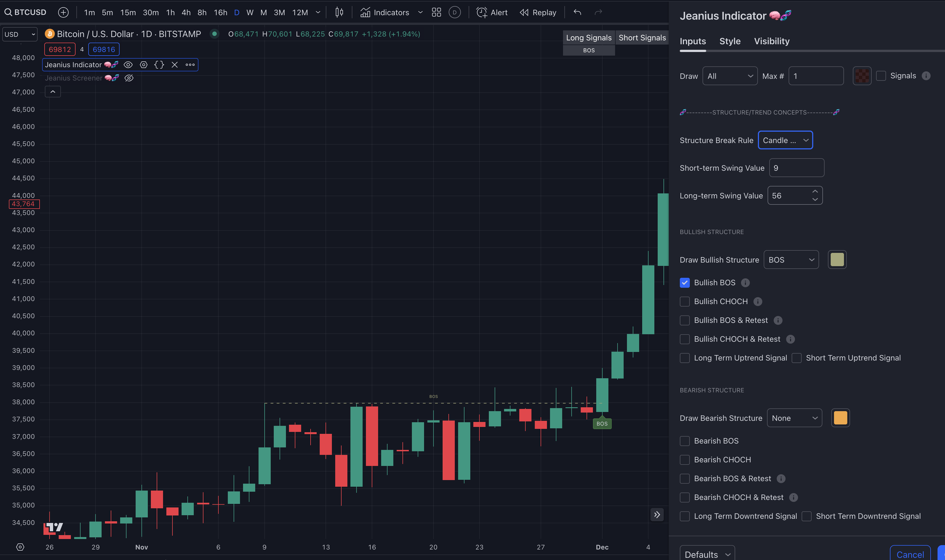
Task: Click the 69816 buy price button
Action: (104, 50)
